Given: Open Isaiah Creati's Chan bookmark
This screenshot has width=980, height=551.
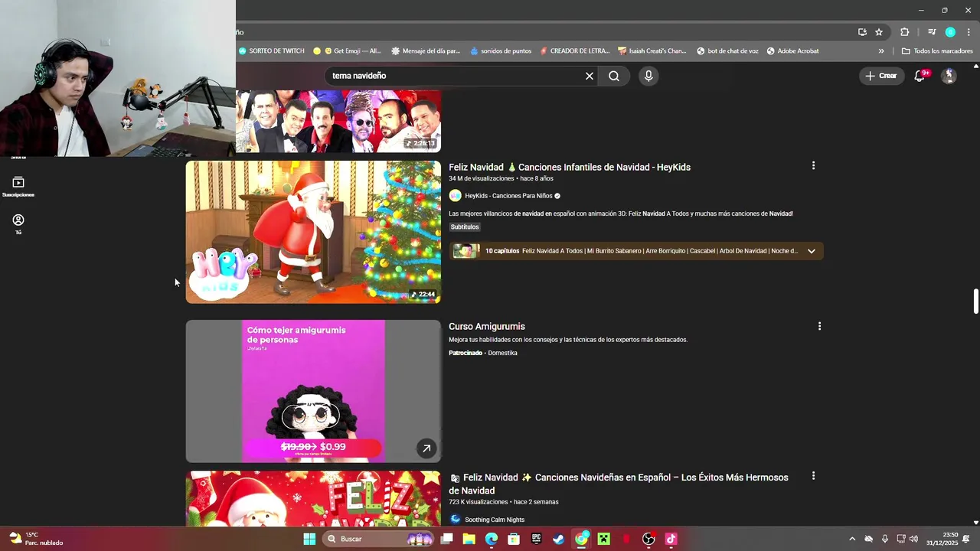Looking at the screenshot, I should [652, 51].
